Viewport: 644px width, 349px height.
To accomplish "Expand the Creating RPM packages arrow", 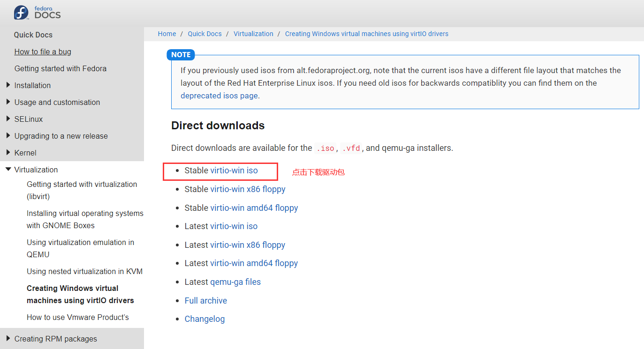I will coord(8,339).
